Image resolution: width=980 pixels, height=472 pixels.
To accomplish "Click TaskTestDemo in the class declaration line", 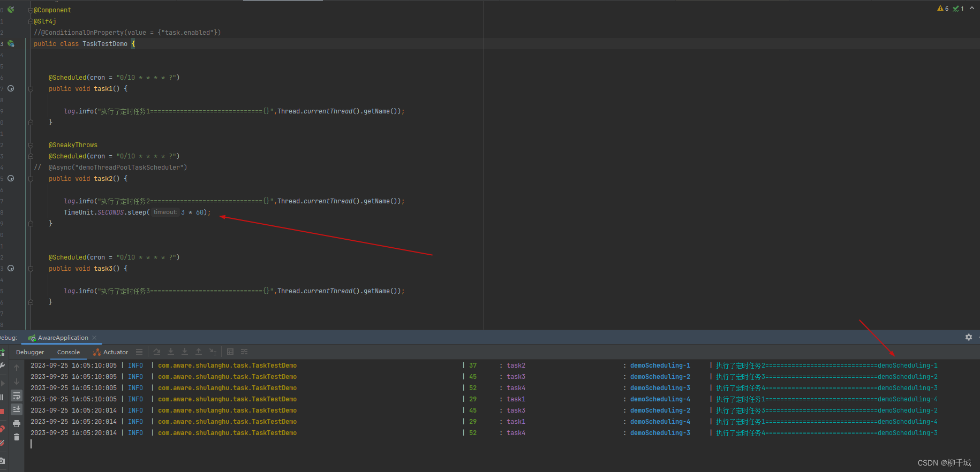I will click(x=105, y=44).
